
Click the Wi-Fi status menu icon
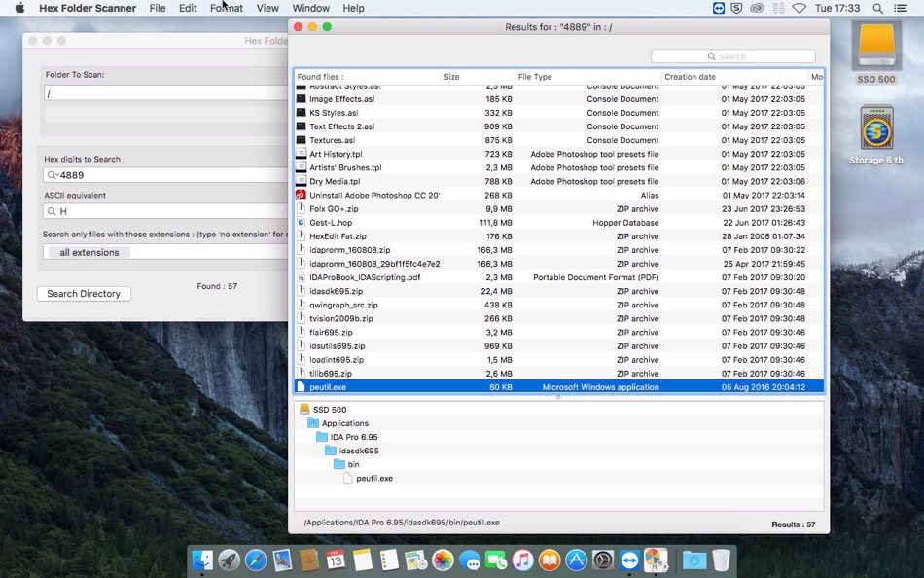[800, 8]
